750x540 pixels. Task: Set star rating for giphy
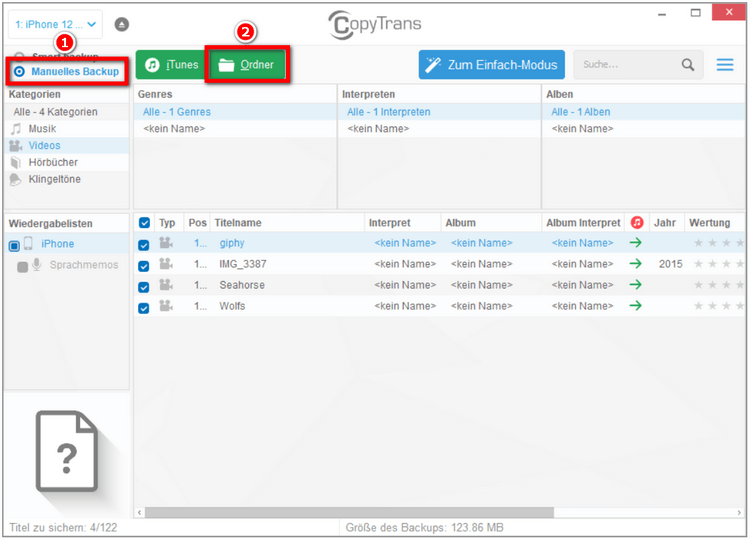coord(719,243)
